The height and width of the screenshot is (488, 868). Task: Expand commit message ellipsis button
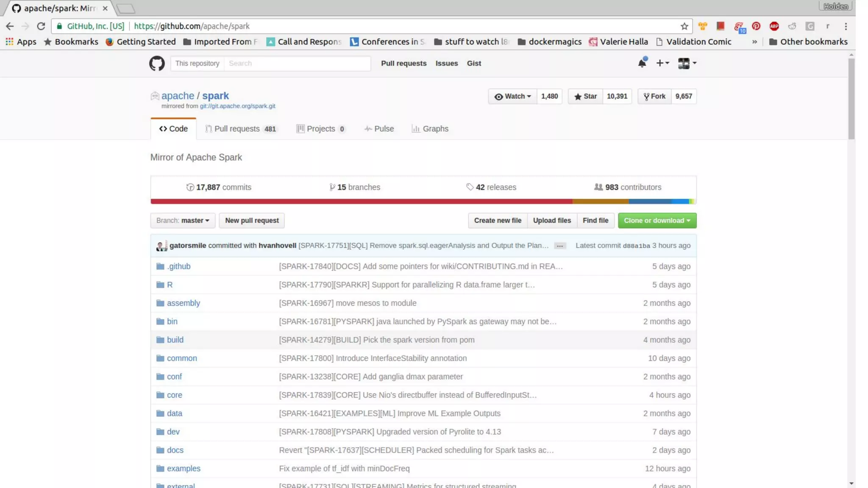tap(559, 246)
